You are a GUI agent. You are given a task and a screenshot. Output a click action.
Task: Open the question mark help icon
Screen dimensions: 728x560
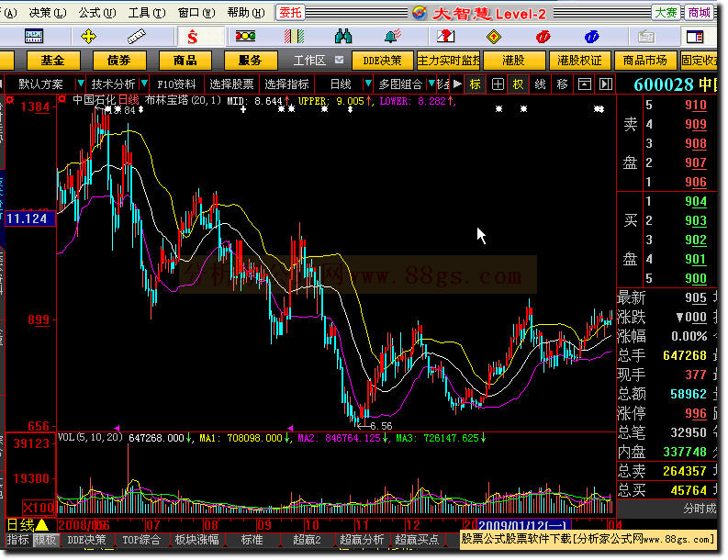(x=446, y=36)
